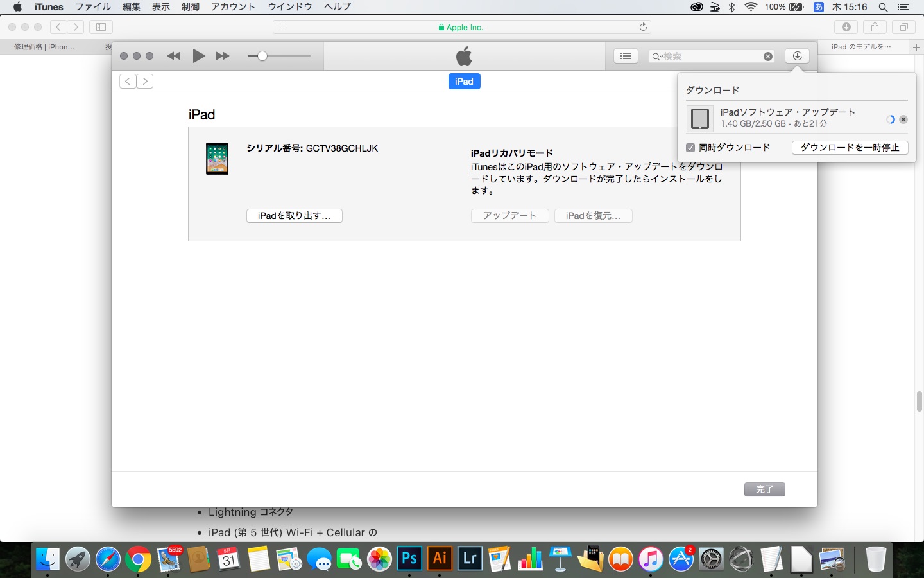The image size is (924, 578).
Task: Open the アカウント menu
Action: [234, 7]
